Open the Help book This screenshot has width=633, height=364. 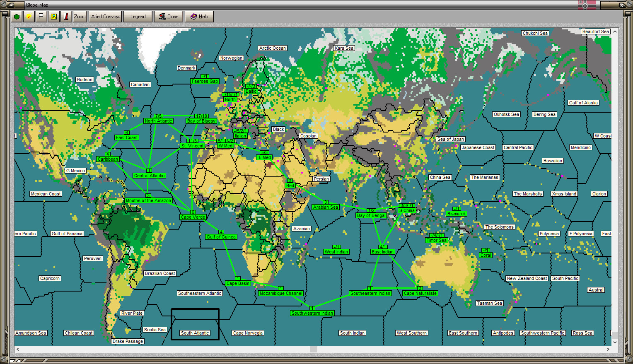click(199, 17)
